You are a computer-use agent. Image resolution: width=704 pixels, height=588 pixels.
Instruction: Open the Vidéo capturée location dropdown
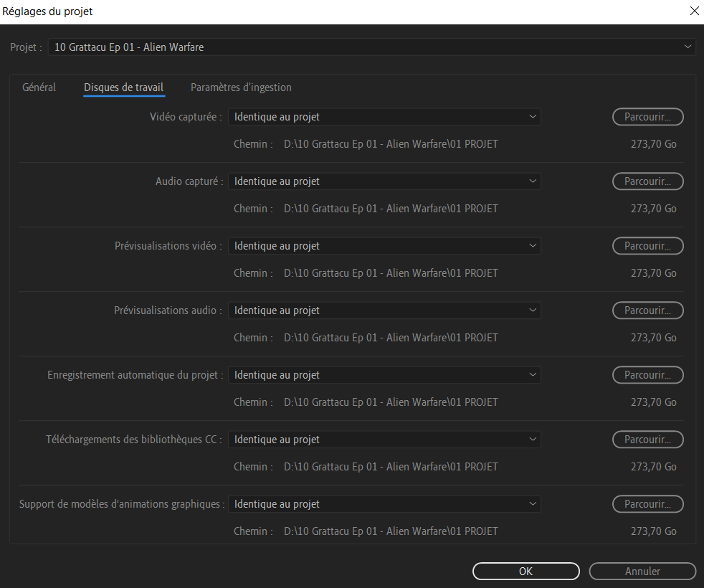[384, 116]
